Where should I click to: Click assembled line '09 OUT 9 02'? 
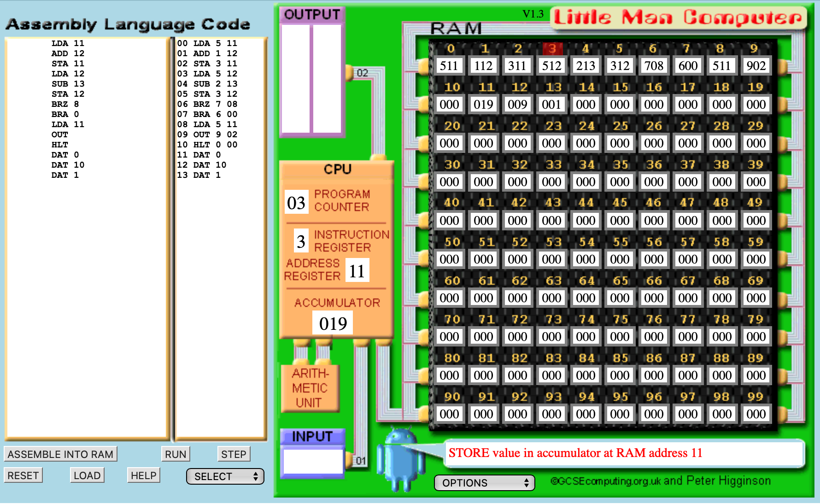pyautogui.click(x=207, y=135)
